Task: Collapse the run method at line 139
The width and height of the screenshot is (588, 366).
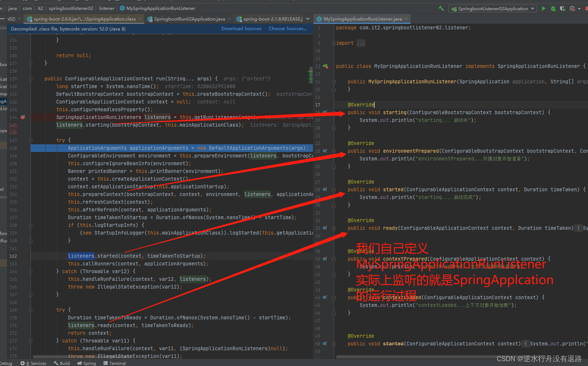Action: (x=30, y=79)
